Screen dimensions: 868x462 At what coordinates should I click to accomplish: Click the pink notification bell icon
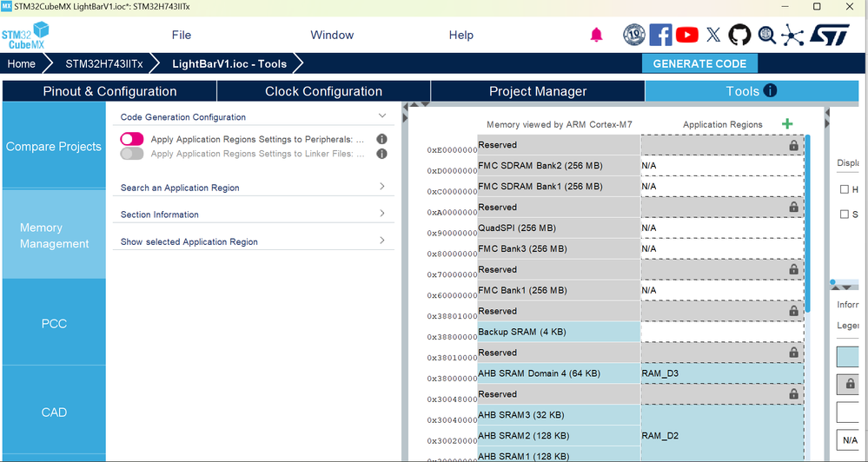(x=596, y=35)
